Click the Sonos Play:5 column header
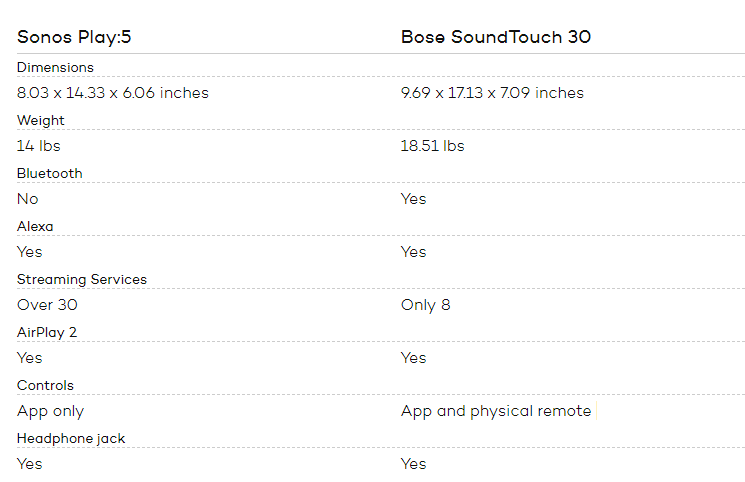 point(74,37)
